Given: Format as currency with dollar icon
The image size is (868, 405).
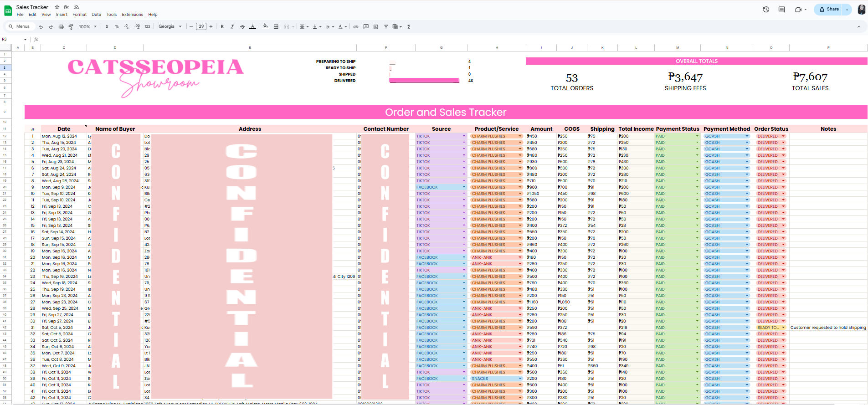Looking at the screenshot, I should [x=107, y=27].
